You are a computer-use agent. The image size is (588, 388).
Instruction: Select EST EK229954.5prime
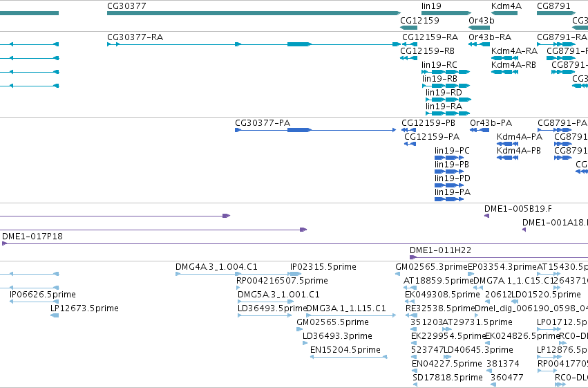tap(448, 336)
